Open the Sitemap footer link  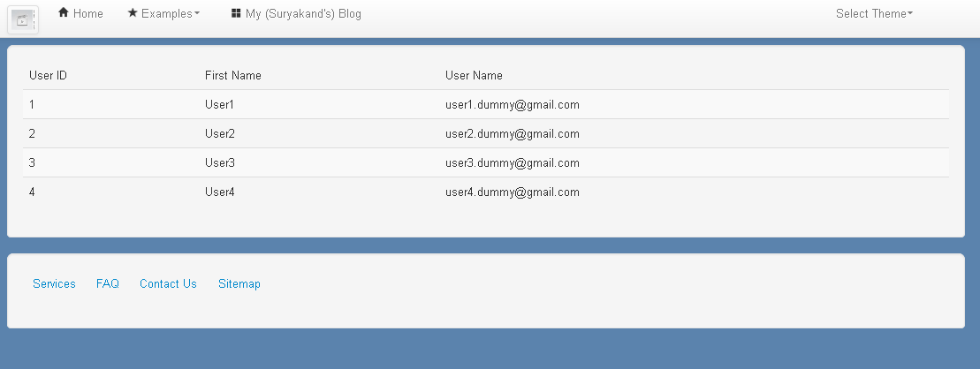pos(239,283)
